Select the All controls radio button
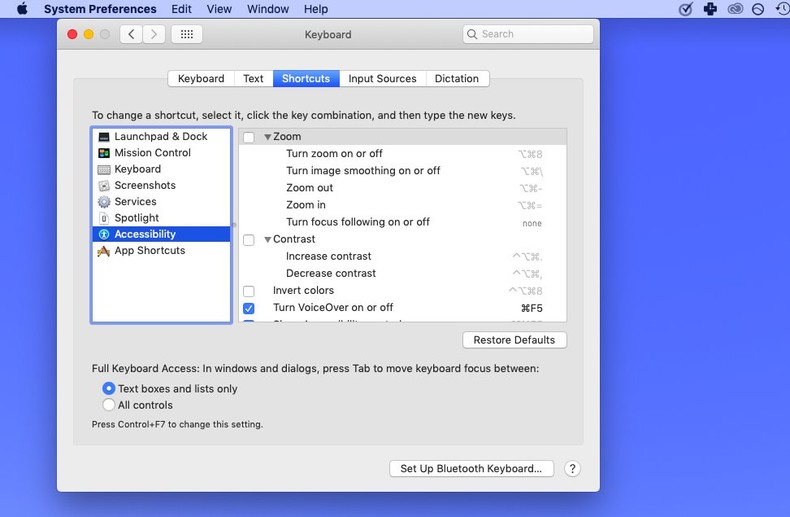 pos(109,405)
